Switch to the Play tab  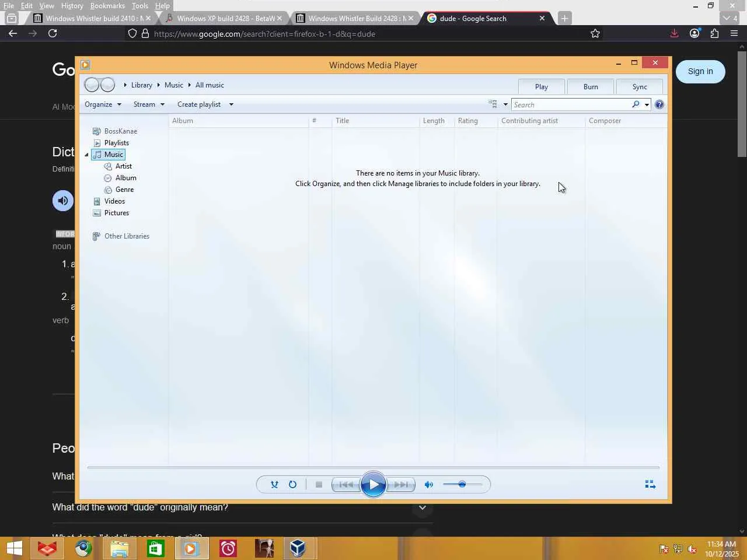point(542,87)
